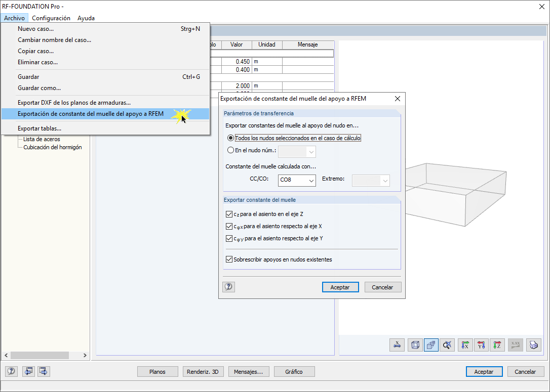
Task: Open the CC/CO dropdown showing CO8
Action: click(297, 180)
